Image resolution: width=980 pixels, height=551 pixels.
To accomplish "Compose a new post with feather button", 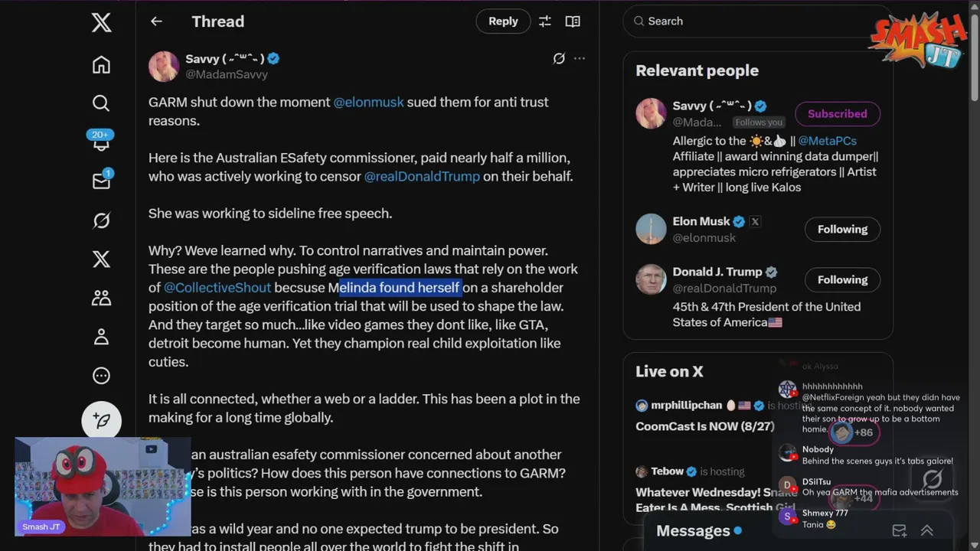I will pyautogui.click(x=101, y=420).
